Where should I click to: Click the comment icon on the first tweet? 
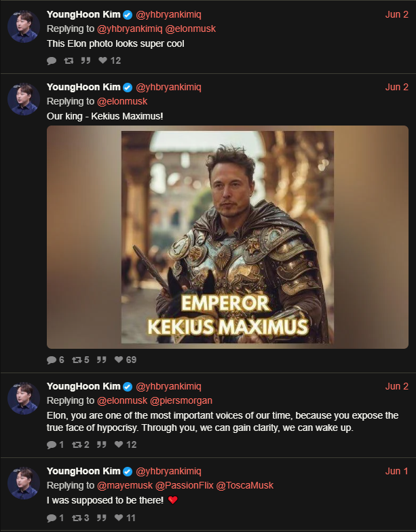pos(52,60)
